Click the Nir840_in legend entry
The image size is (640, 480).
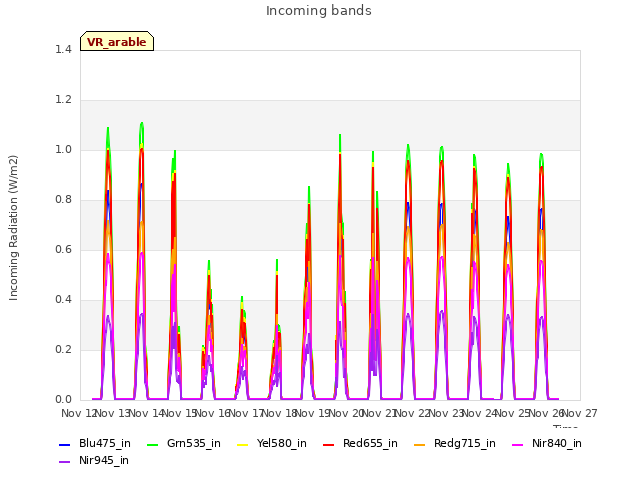tap(547, 444)
